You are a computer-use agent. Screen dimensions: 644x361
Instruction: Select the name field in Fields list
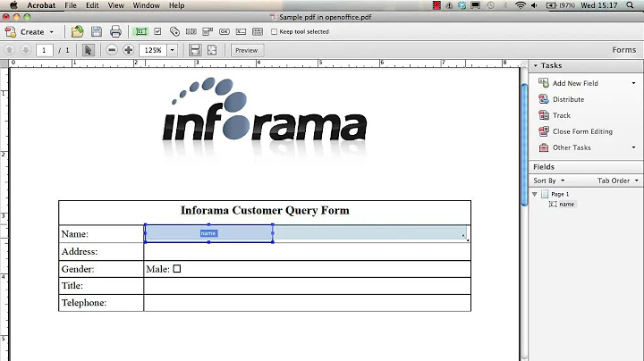click(x=566, y=204)
